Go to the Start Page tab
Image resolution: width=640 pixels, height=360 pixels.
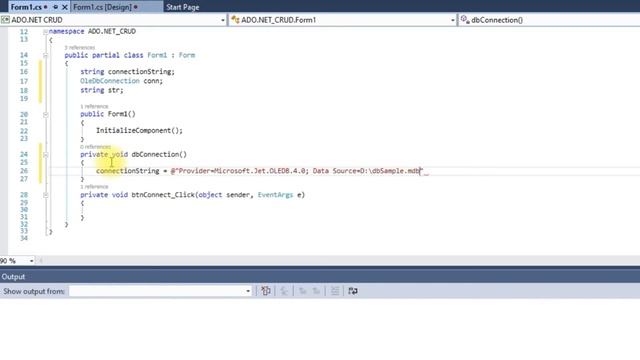pyautogui.click(x=182, y=7)
